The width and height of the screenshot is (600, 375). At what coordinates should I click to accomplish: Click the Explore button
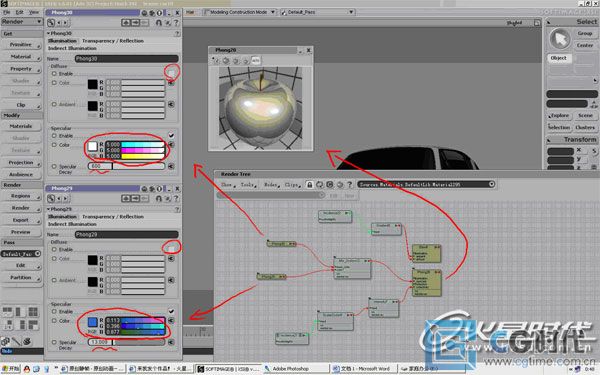point(559,115)
